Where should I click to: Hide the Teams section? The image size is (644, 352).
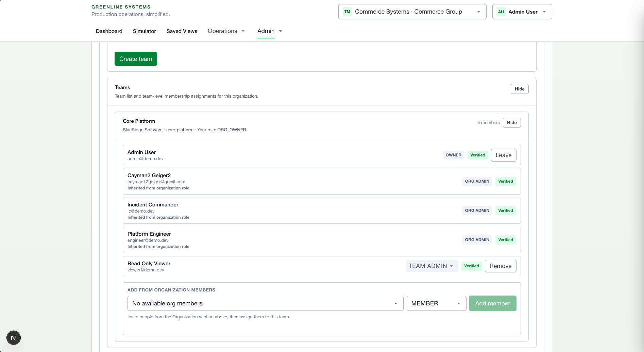click(x=519, y=89)
